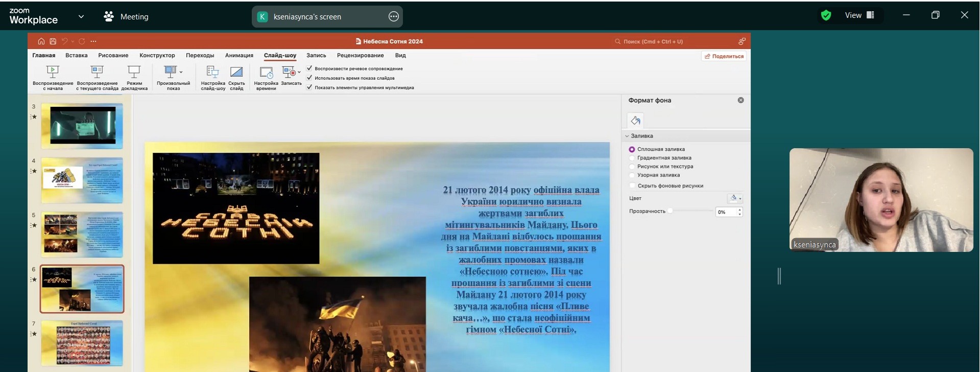This screenshot has height=372, width=980.
Task: Open the three-dots more options in title bar
Action: (93, 41)
